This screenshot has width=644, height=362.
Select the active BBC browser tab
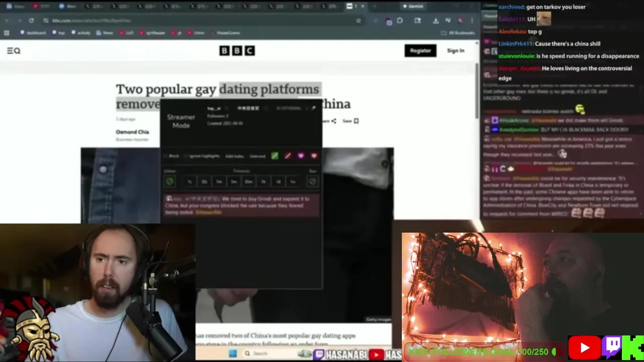[x=355, y=6]
